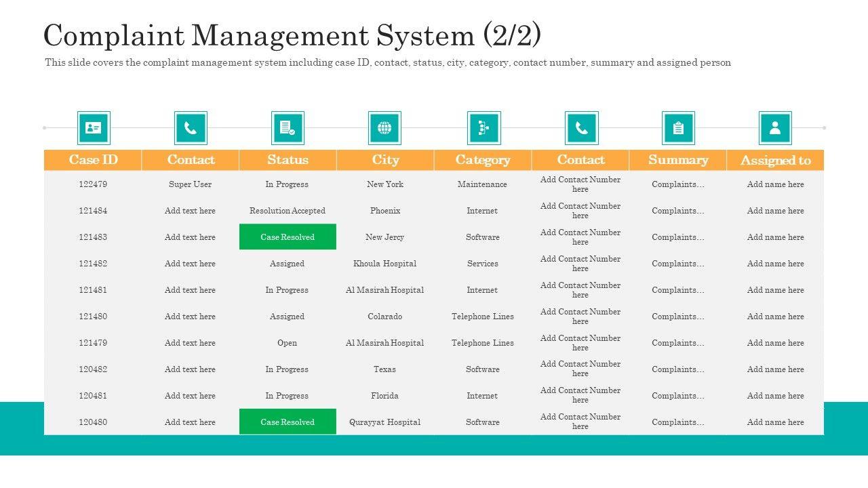Screen dimensions: 868x488
Task: Click green Case Resolved cell for case 121483
Action: point(288,237)
